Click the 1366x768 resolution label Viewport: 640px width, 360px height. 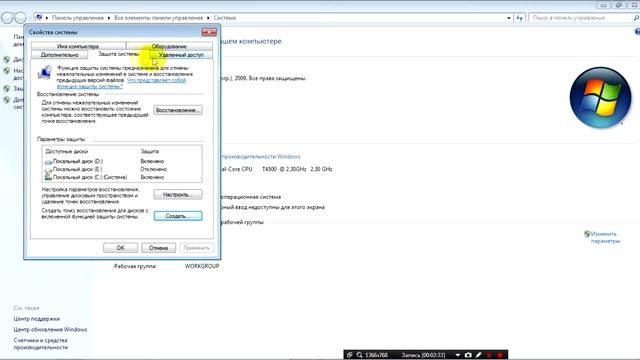(376, 355)
